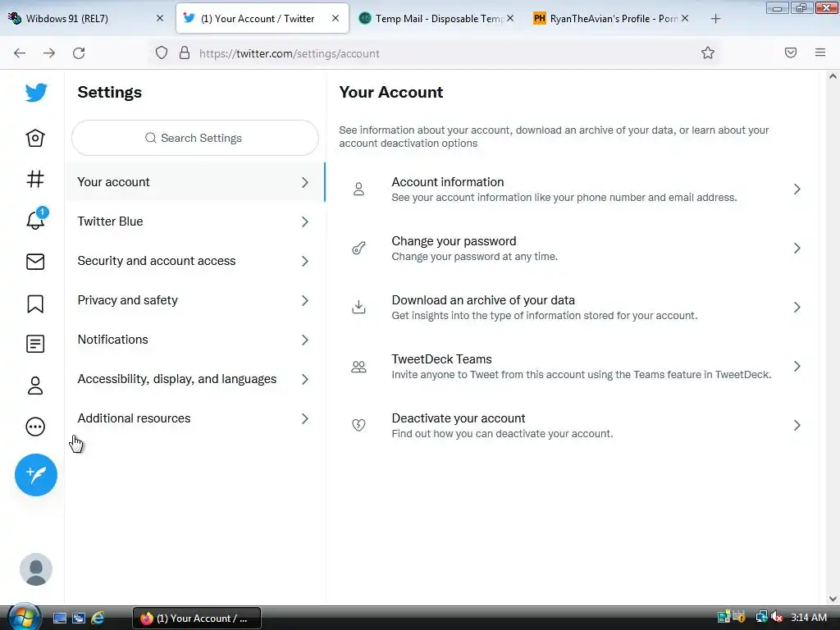
Task: Open TweetDeck Teams
Action: click(x=572, y=367)
